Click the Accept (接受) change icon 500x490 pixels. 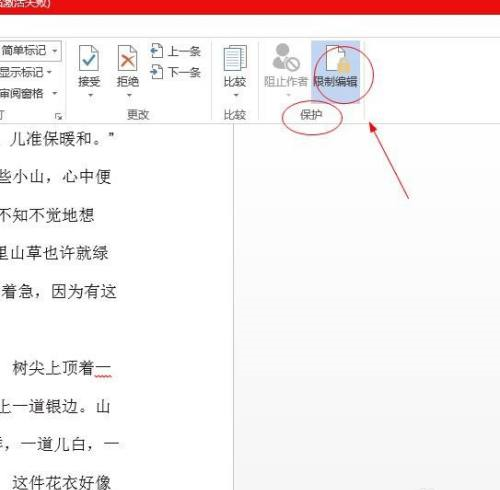pos(89,58)
